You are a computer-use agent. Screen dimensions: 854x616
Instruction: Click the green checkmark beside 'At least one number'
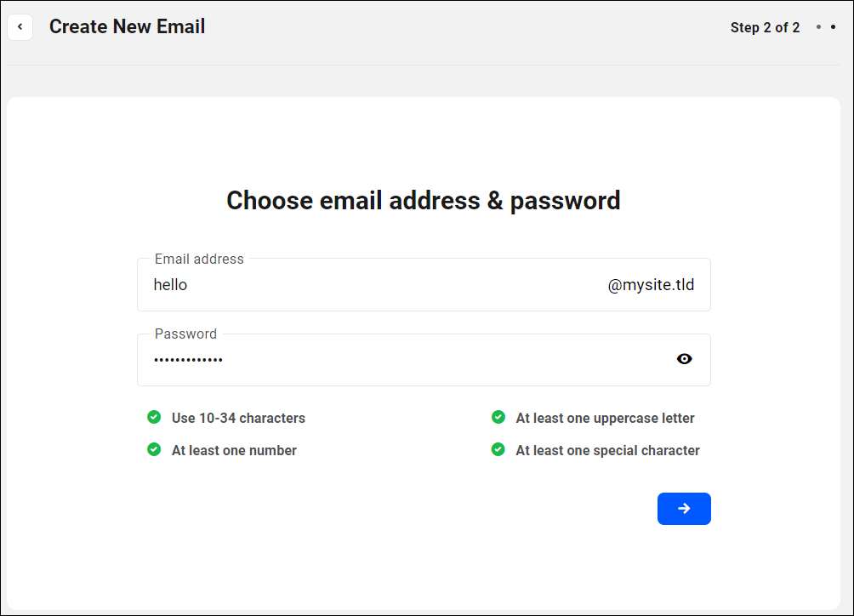coord(154,449)
